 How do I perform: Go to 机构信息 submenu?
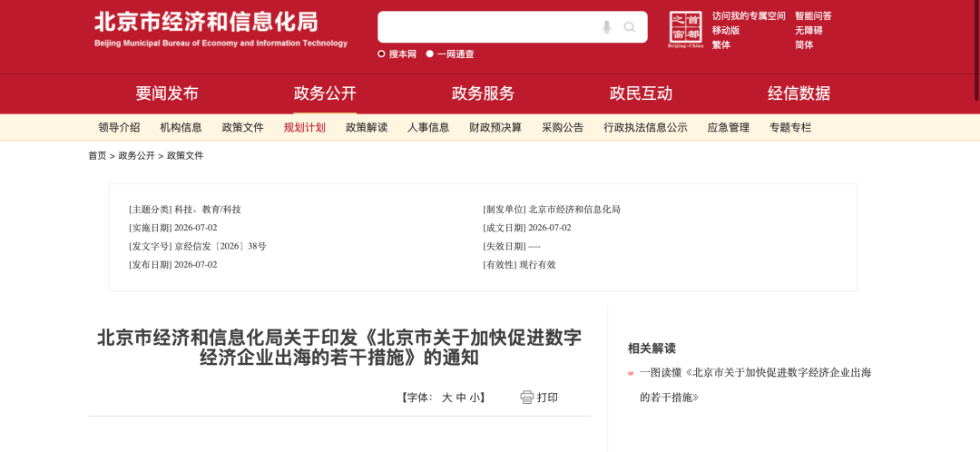(x=181, y=128)
